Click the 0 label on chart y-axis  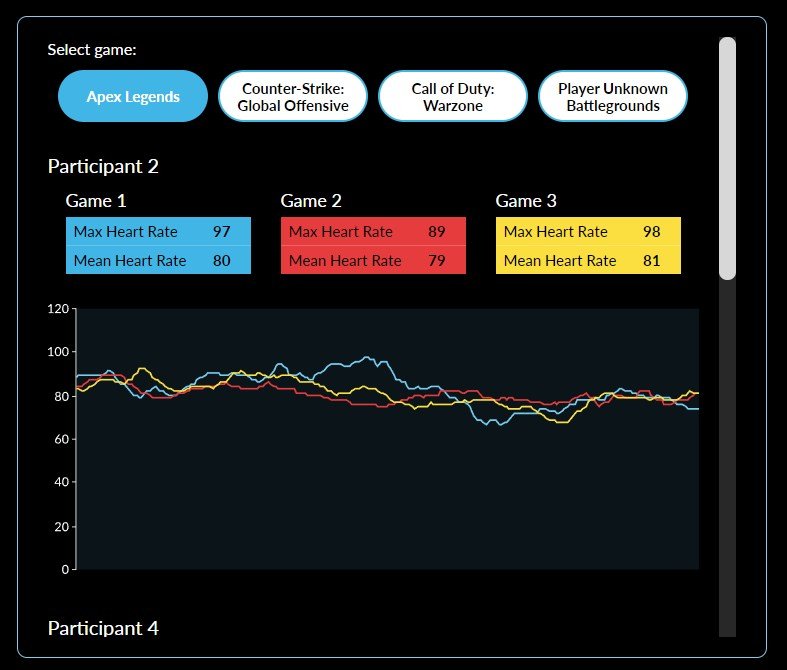click(65, 570)
